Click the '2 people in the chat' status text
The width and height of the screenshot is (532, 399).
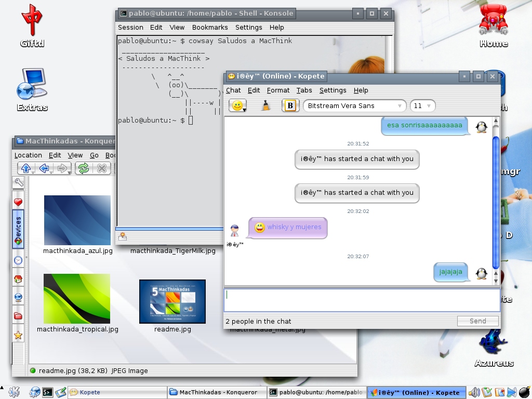258,321
